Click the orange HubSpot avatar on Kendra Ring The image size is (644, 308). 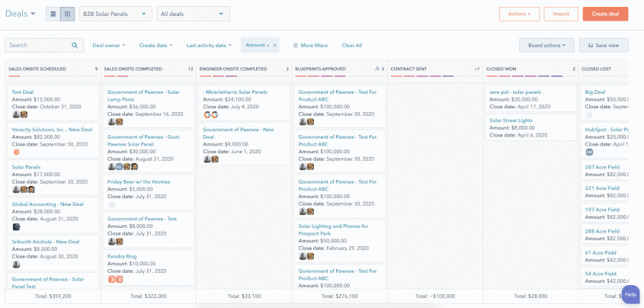115,279
